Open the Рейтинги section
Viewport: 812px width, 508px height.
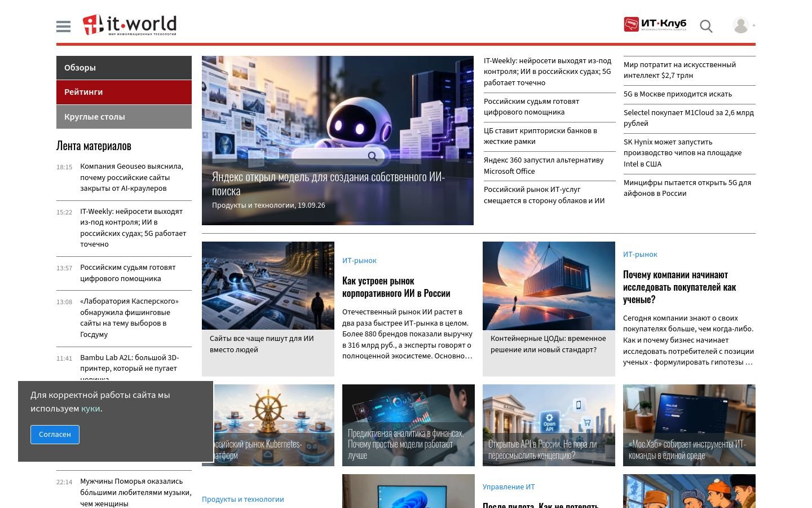(124, 92)
